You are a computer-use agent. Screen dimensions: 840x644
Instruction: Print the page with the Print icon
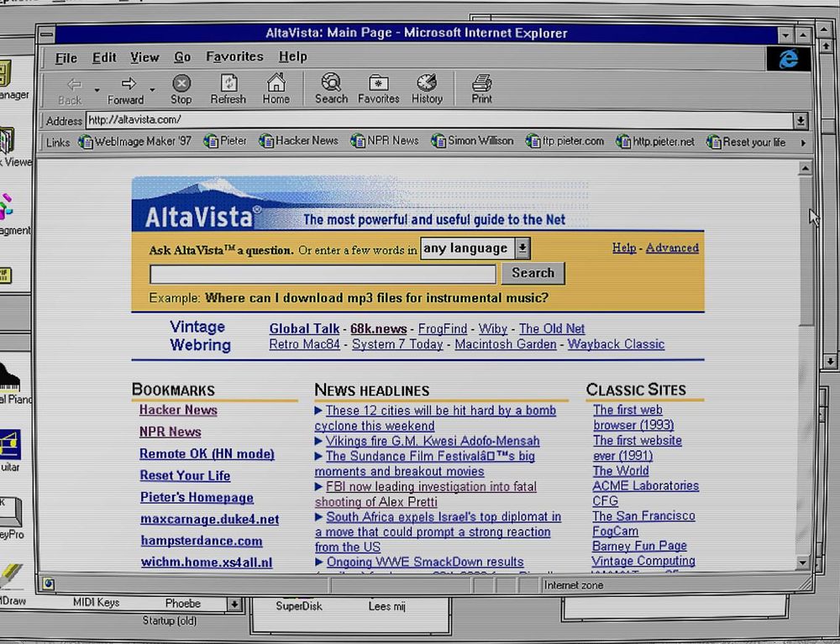point(481,89)
